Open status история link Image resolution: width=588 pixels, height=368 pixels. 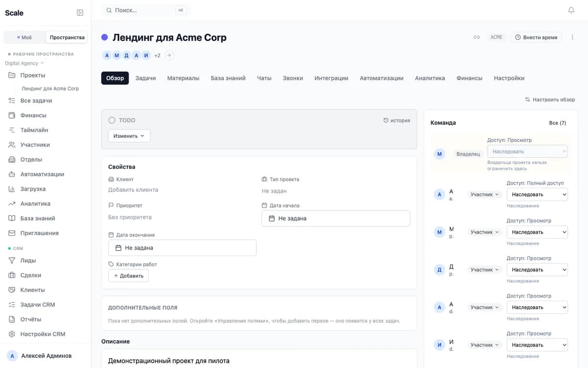coord(396,120)
